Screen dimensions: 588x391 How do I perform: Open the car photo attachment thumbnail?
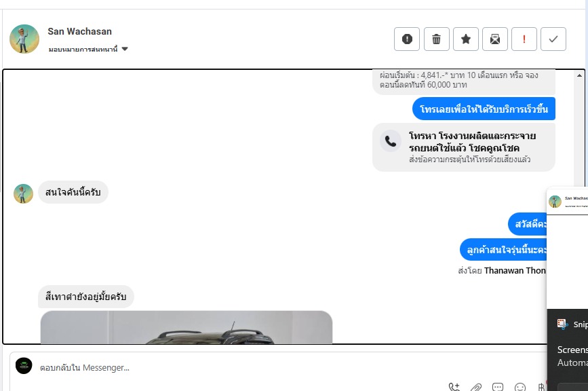click(187, 327)
